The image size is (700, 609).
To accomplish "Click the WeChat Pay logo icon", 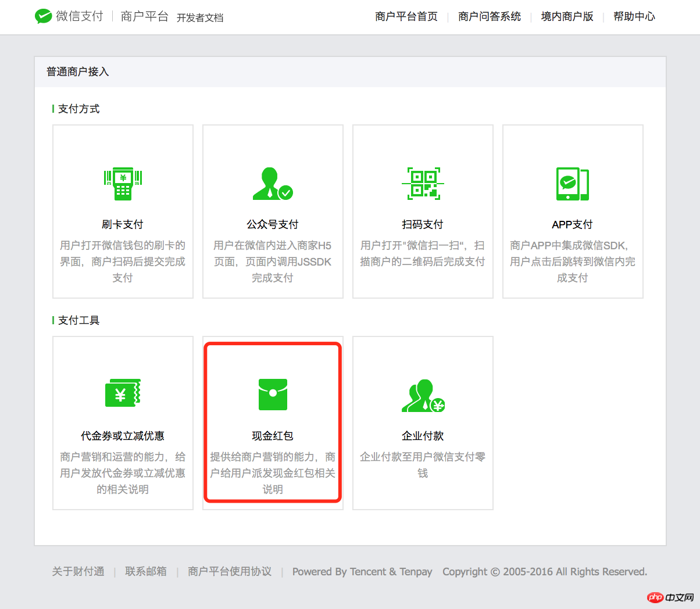I will click(x=43, y=16).
